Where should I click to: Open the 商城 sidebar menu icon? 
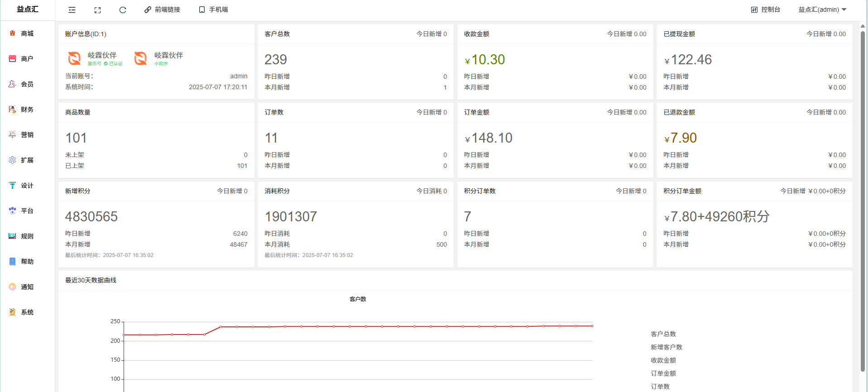click(13, 33)
